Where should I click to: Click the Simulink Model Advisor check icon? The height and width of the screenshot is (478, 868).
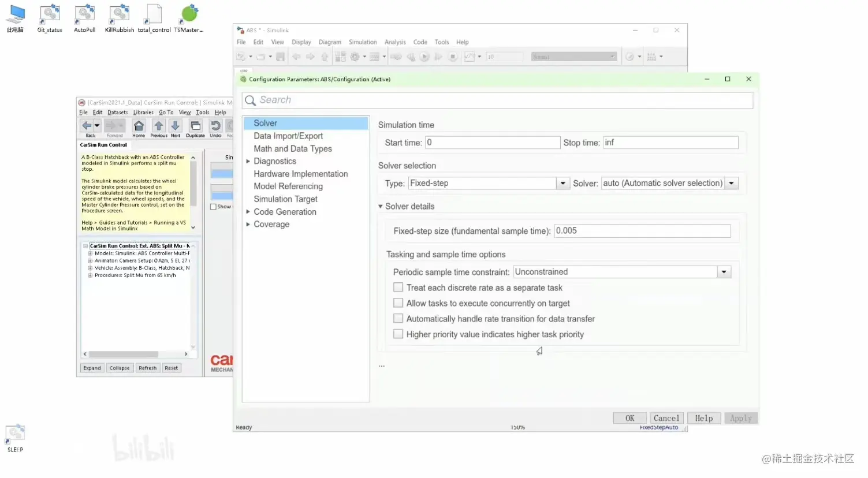click(x=629, y=57)
